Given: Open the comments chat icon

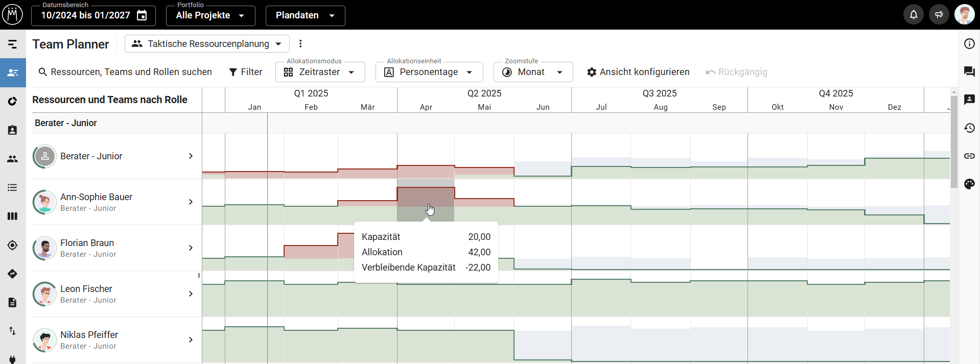Looking at the screenshot, I should [x=969, y=71].
